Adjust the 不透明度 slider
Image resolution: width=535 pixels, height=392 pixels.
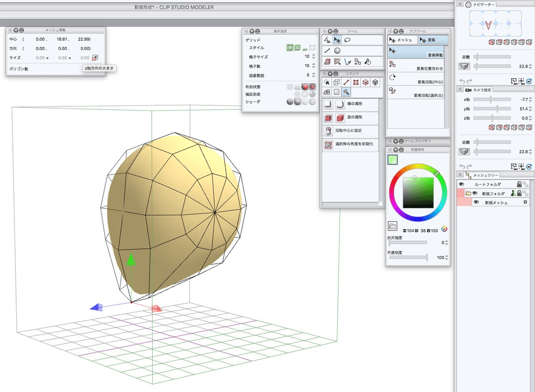tap(408, 258)
